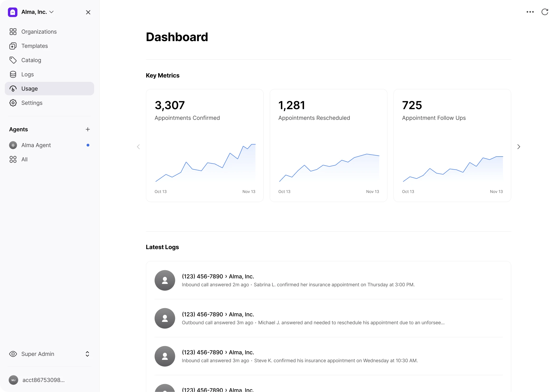Screen dimensions: 558x392
Task: Open the three-dot more options menu
Action: click(x=530, y=12)
